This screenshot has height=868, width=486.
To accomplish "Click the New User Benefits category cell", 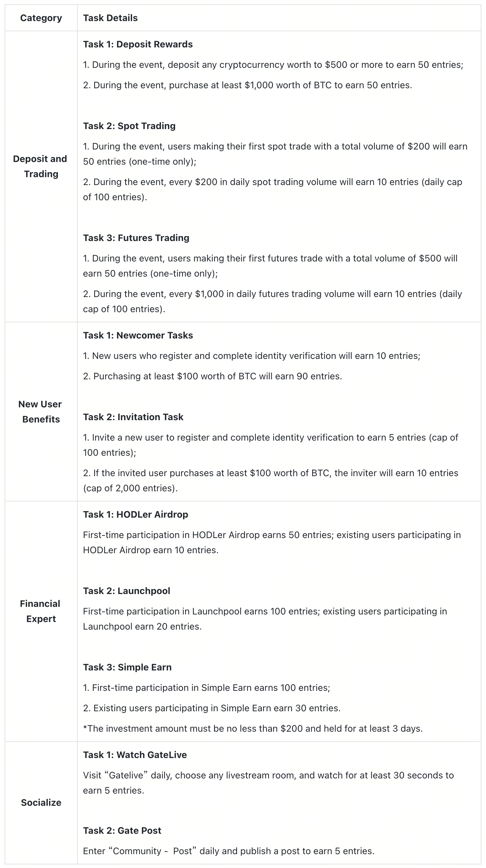I will (41, 411).
